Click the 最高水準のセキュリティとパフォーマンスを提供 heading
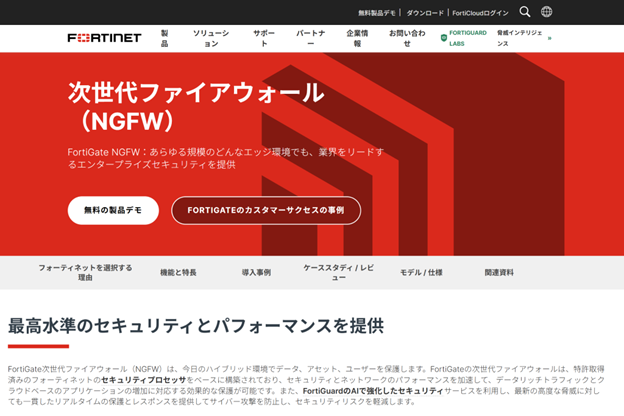Image resolution: width=624 pixels, height=416 pixels. 196,326
